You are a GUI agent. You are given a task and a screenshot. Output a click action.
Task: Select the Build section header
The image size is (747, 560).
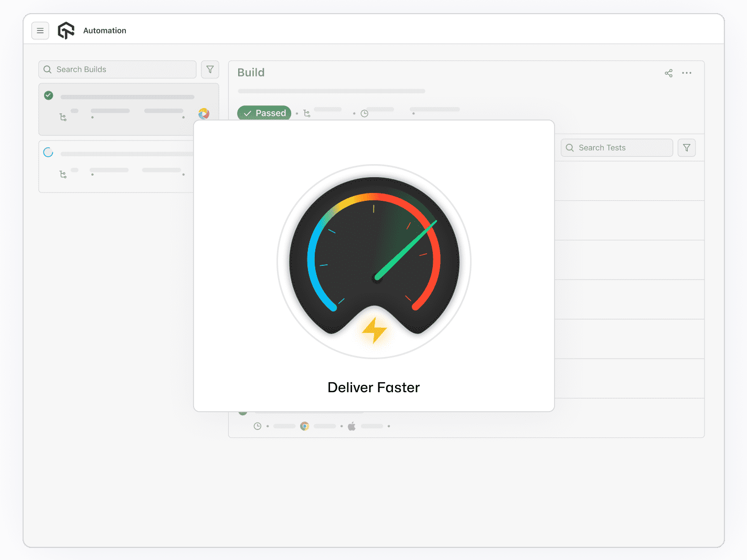[251, 72]
